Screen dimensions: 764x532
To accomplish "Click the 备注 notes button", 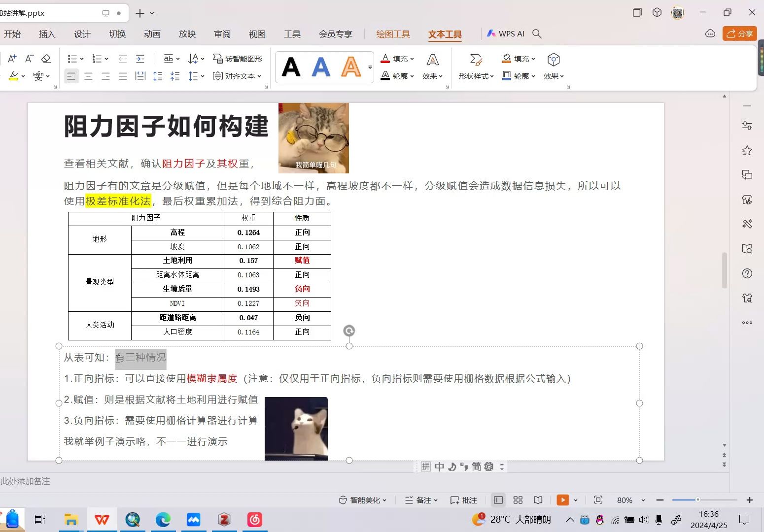I will 420,500.
